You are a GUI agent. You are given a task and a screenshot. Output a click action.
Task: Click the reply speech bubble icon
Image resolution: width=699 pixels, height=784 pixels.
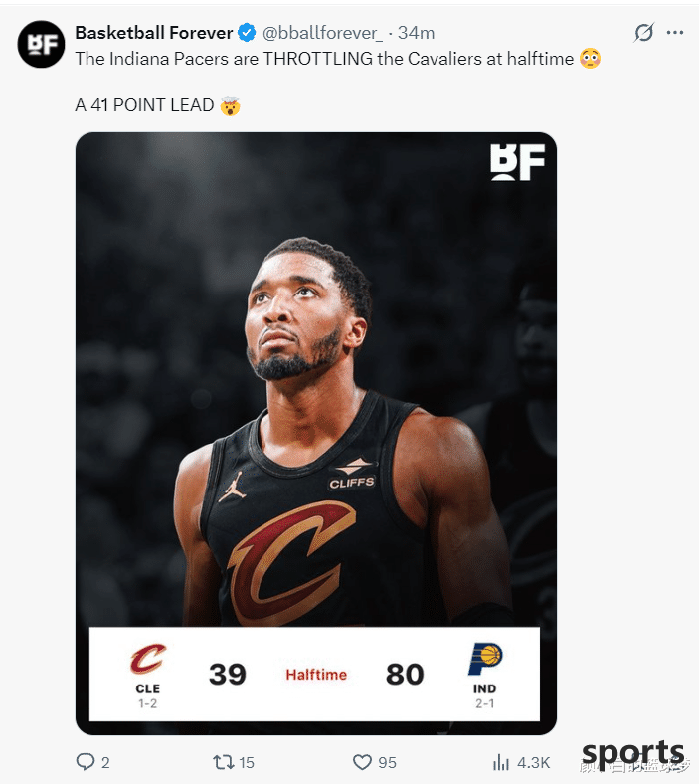tap(85, 762)
